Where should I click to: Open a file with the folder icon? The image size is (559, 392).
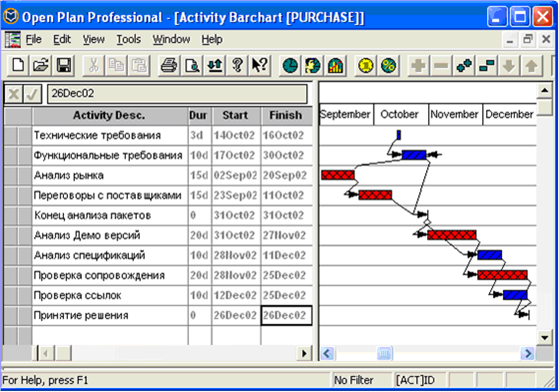41,66
